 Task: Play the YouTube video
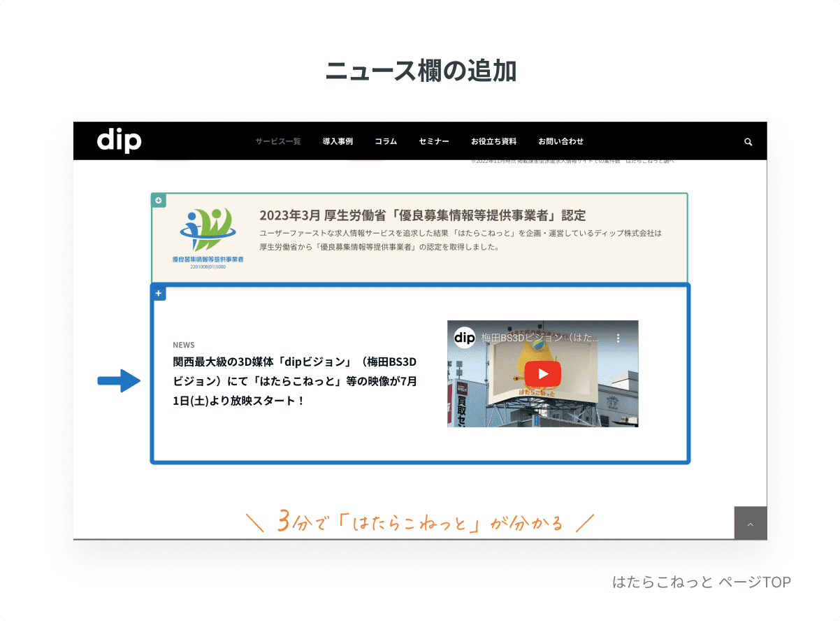pyautogui.click(x=543, y=374)
